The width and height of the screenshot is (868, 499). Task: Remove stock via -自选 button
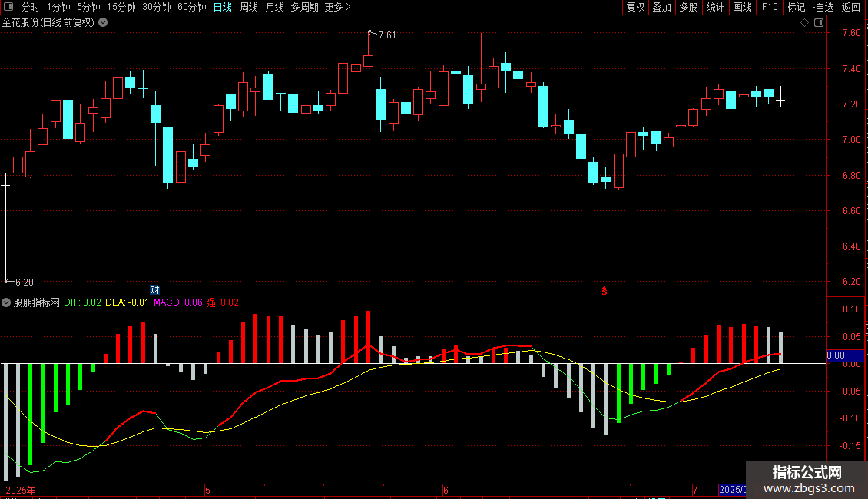coord(823,7)
